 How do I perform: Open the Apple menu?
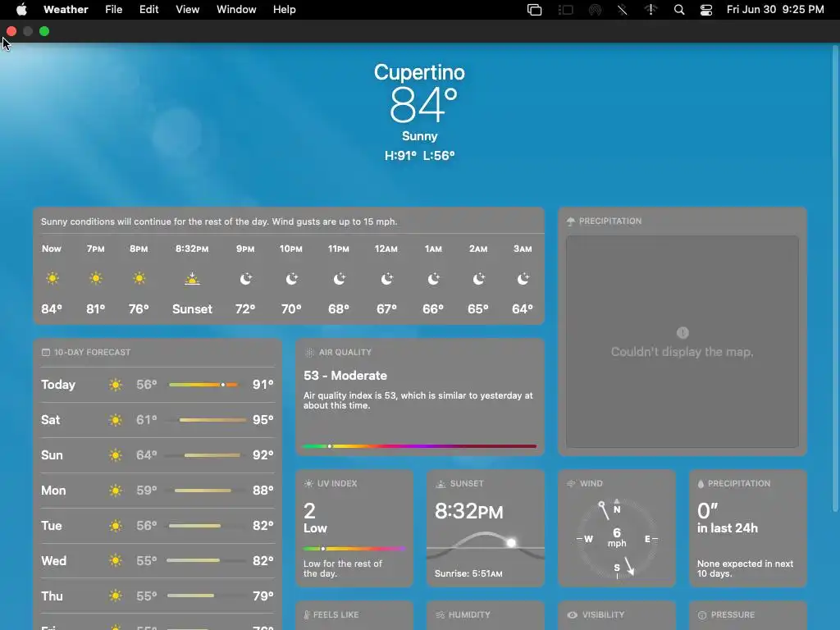(x=21, y=10)
